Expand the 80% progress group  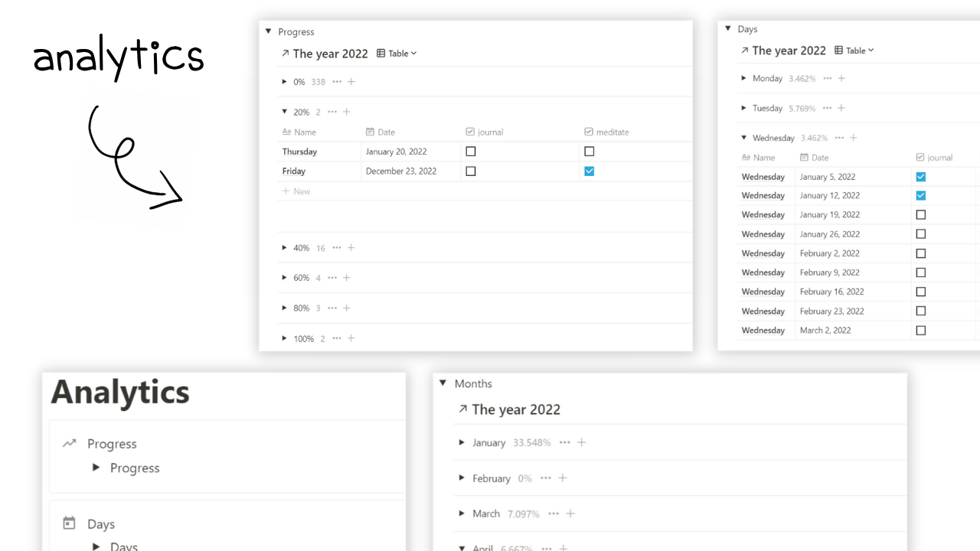tap(285, 308)
